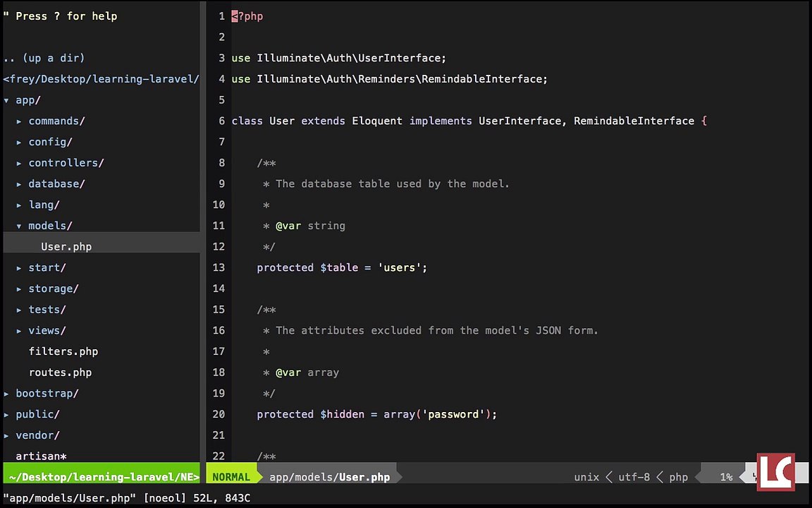Expand the controllers/ folder arrow

pyautogui.click(x=19, y=163)
